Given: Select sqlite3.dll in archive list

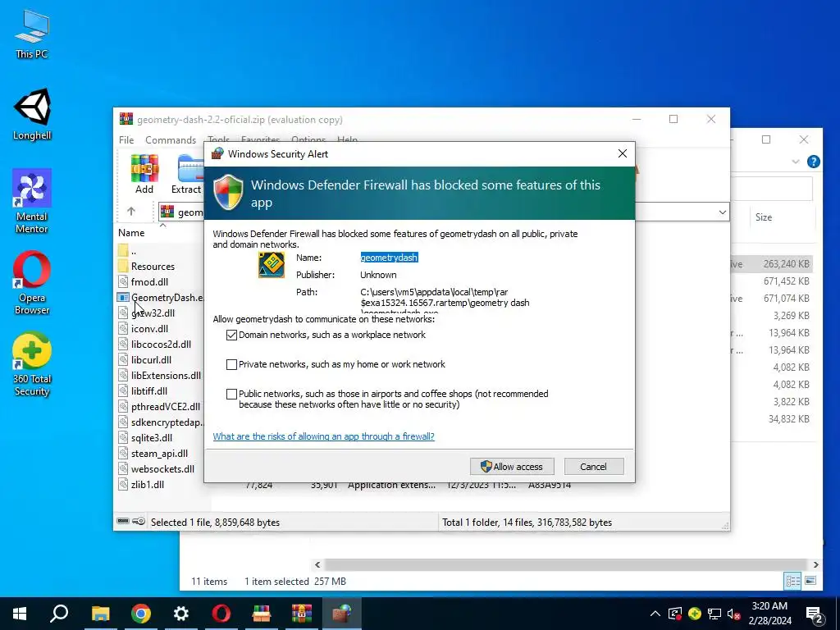Looking at the screenshot, I should [144, 438].
